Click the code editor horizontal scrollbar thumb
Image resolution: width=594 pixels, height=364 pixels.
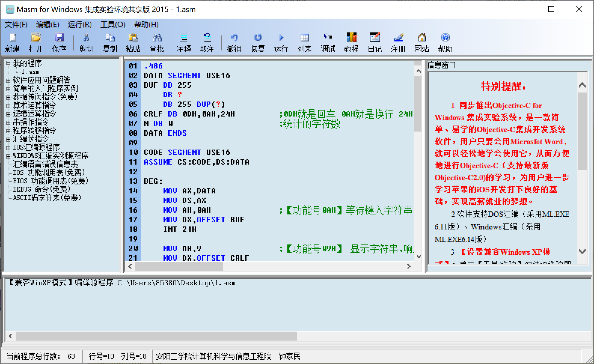coord(179,266)
